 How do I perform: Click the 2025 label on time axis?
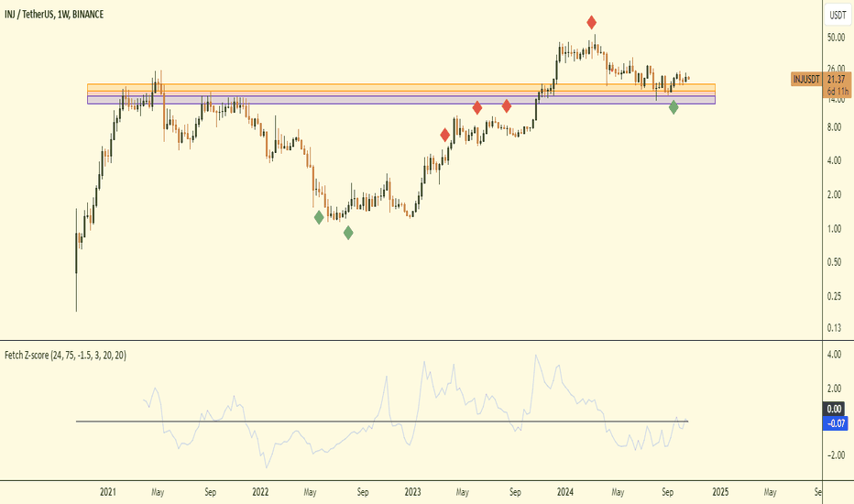[x=720, y=492]
